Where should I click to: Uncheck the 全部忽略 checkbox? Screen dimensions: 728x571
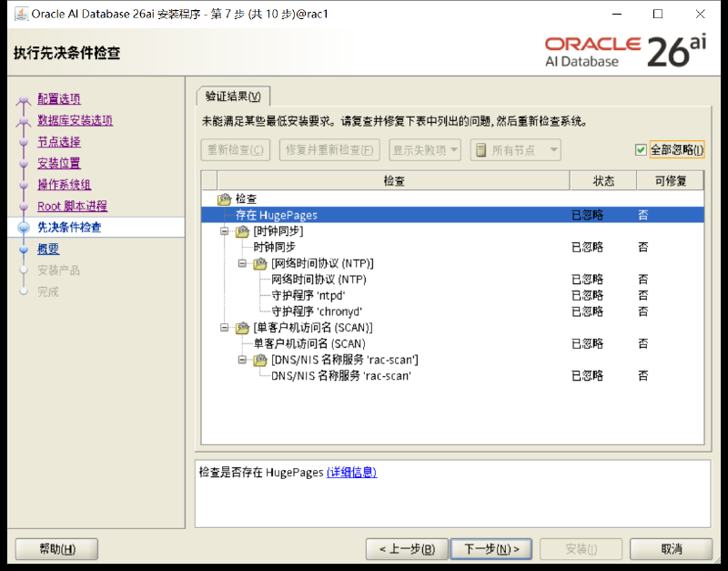click(x=641, y=149)
